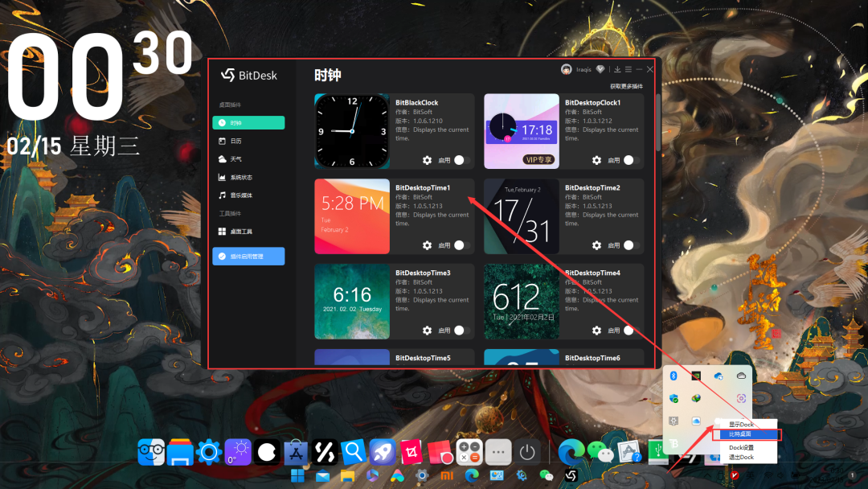Open 桌面工具 desktop tools category
Viewport: 868px width, 489px height.
point(240,232)
